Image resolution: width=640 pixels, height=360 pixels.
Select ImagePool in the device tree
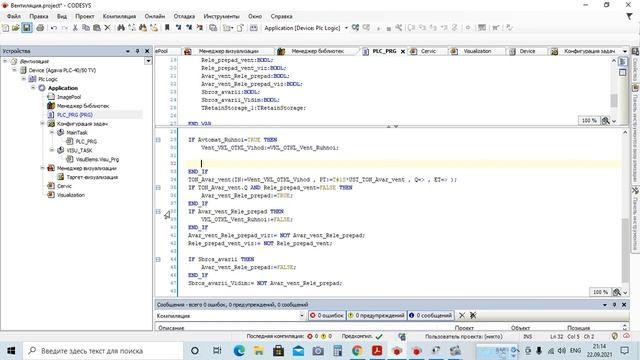click(69, 97)
